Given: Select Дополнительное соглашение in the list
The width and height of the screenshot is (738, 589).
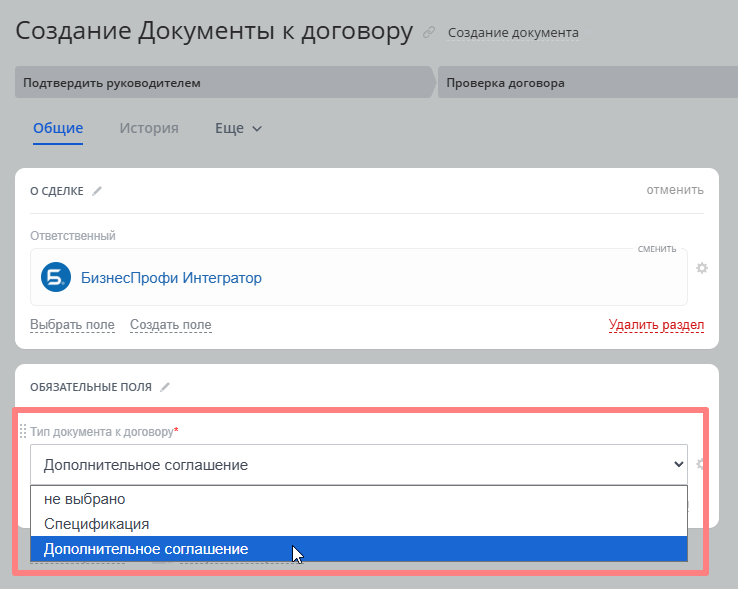Looking at the screenshot, I should coord(359,549).
